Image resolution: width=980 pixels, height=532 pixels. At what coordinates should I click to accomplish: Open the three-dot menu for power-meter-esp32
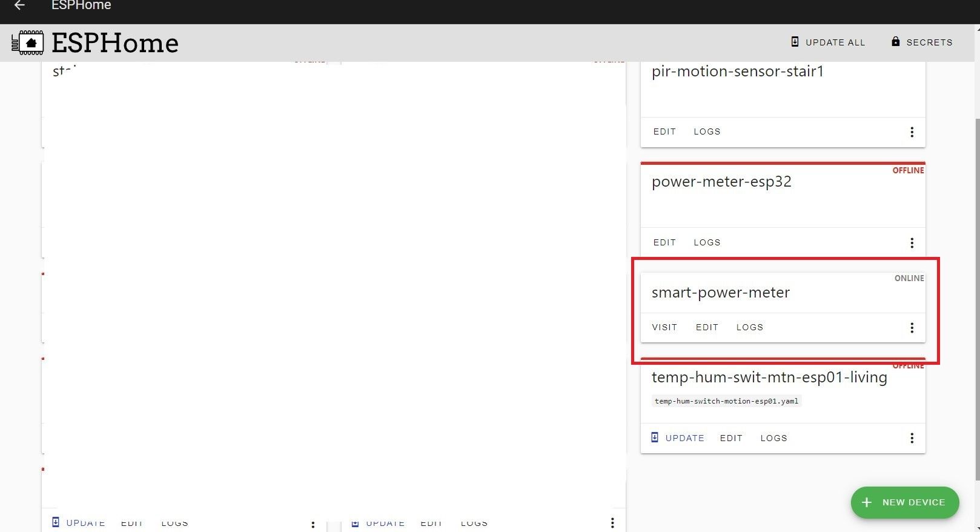coord(912,243)
